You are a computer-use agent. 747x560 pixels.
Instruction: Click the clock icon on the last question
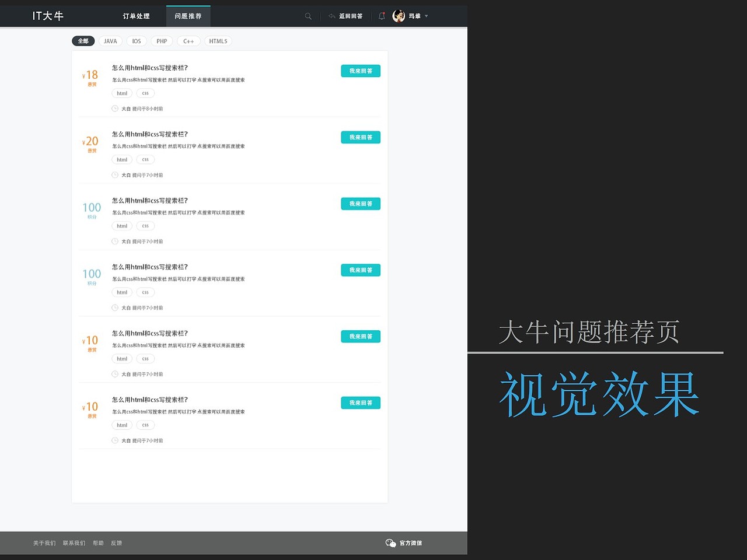tap(114, 440)
